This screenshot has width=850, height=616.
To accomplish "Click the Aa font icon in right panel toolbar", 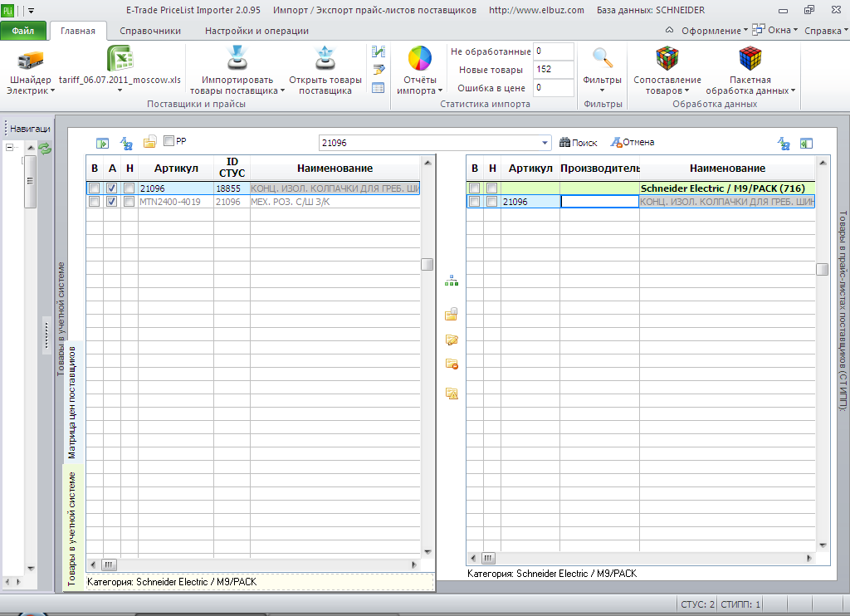I will coord(784,143).
